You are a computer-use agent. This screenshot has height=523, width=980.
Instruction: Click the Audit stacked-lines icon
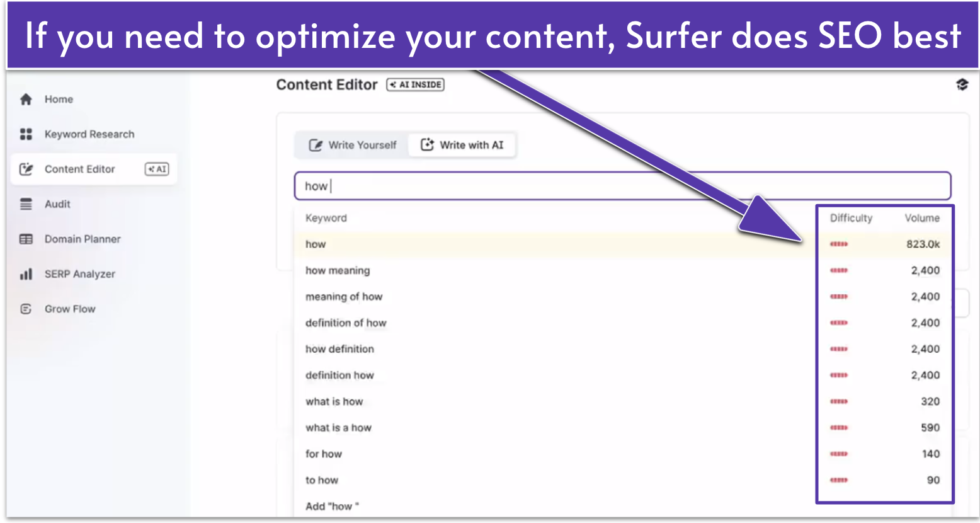coord(26,204)
